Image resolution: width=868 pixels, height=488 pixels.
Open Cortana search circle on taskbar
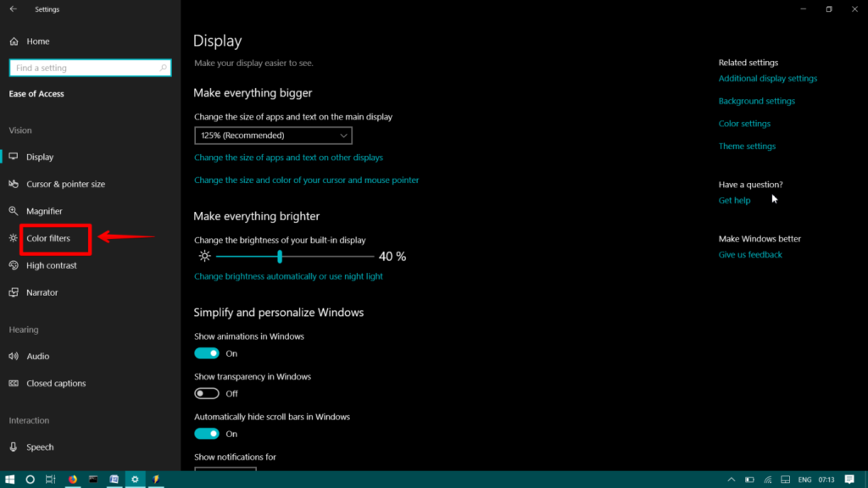tap(30, 480)
